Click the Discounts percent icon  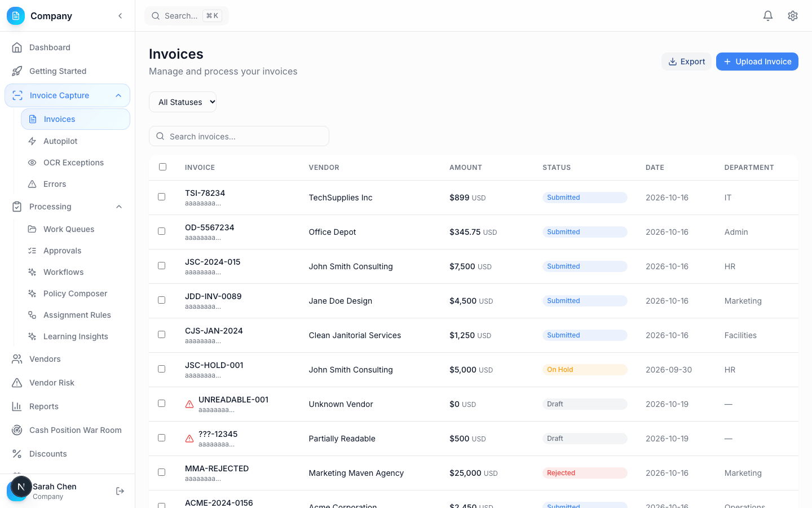(x=17, y=454)
